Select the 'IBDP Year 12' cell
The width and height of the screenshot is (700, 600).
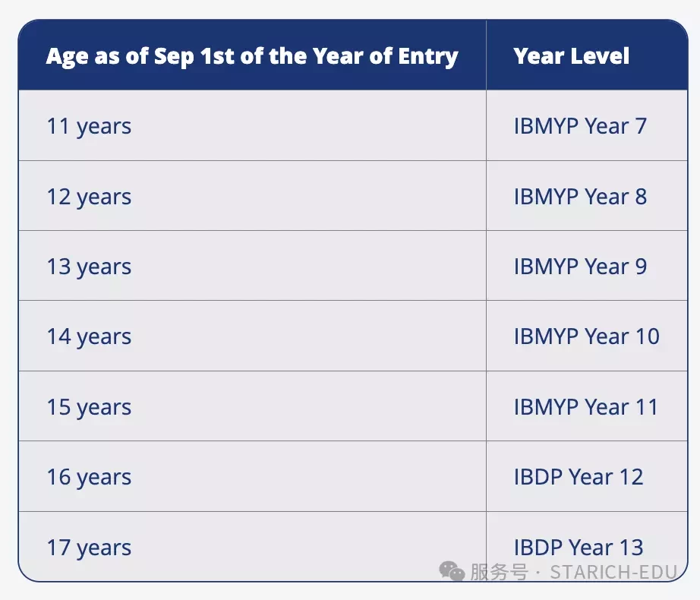pos(587,476)
